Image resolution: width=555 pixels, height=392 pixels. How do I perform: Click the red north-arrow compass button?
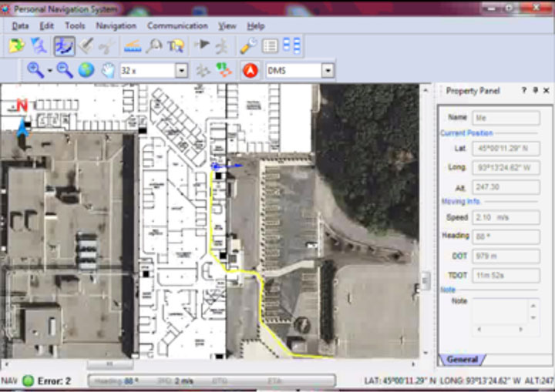click(x=250, y=70)
